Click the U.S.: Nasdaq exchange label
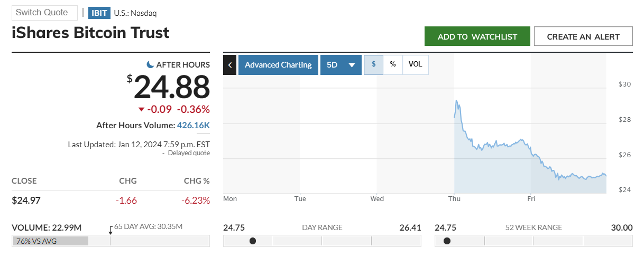This screenshot has width=644, height=257. tap(135, 13)
